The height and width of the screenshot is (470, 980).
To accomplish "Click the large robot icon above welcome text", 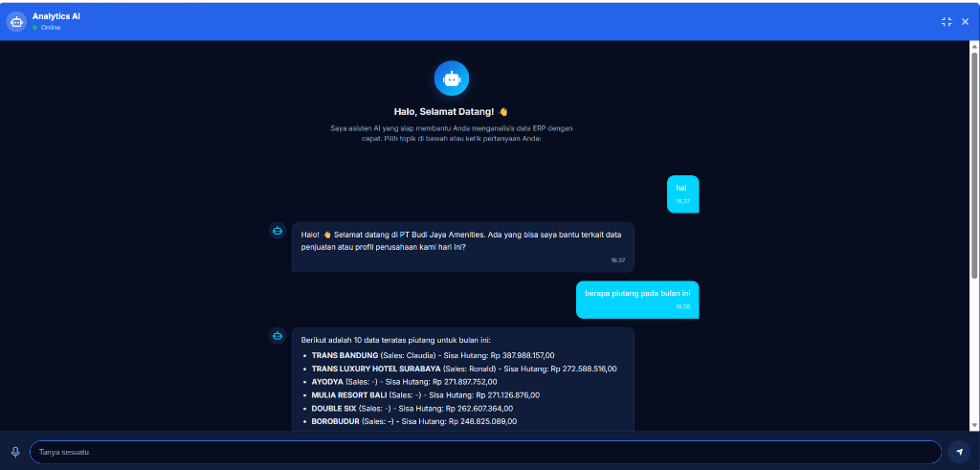I will tap(452, 78).
